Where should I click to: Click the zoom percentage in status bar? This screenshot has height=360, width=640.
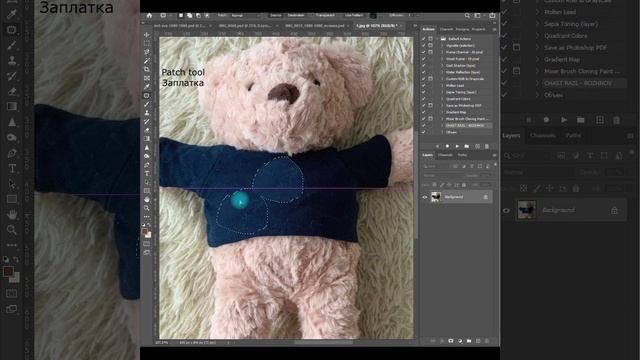coord(161,342)
